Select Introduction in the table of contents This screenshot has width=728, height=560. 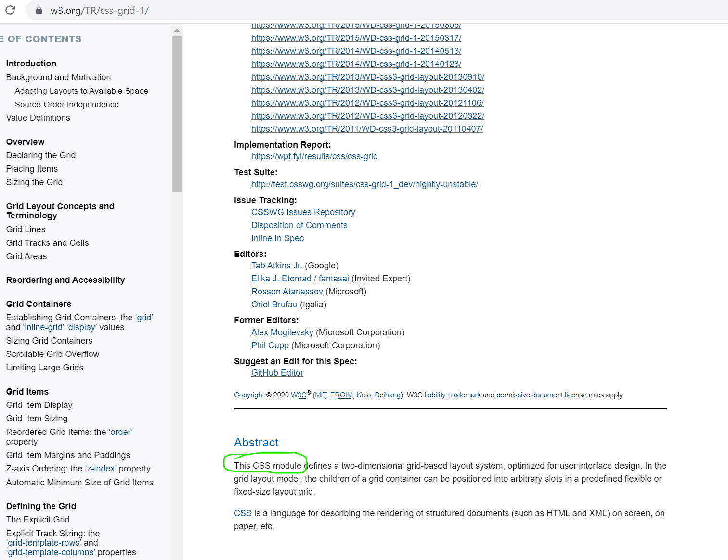tap(31, 63)
